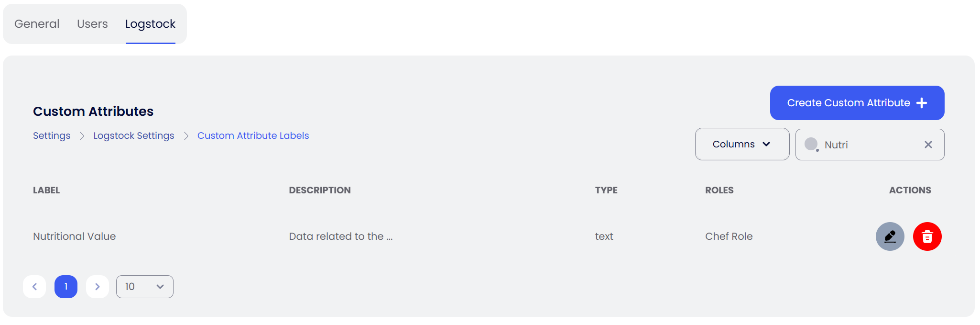Click the search icon in search field
The height and width of the screenshot is (325, 980).
point(811,144)
